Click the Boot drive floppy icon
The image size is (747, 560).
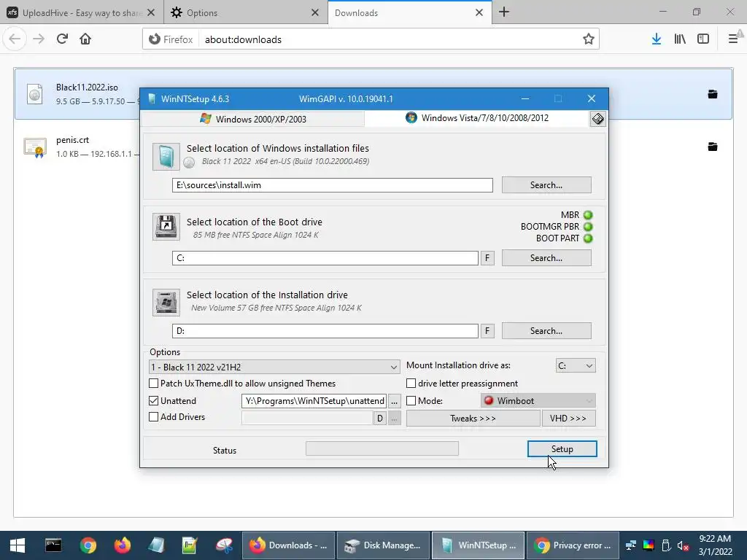[166, 226]
